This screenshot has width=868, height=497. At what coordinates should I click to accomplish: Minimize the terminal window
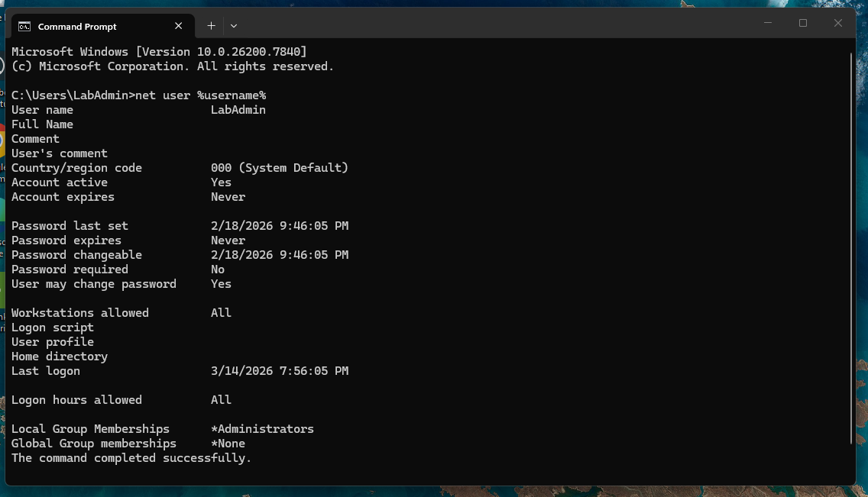pyautogui.click(x=768, y=23)
